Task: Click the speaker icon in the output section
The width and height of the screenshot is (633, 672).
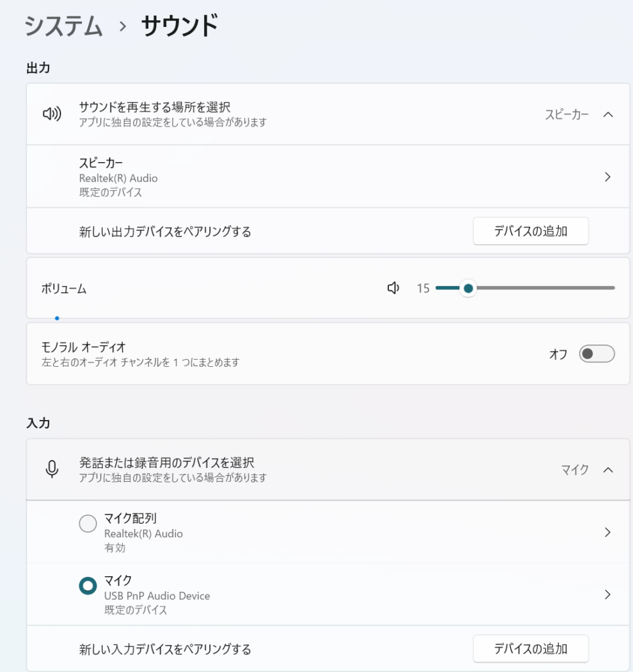Action: point(52,114)
